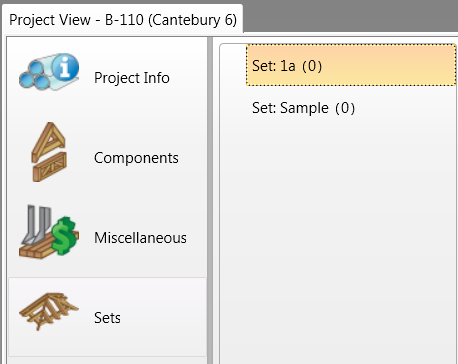458x364 pixels.
Task: Go to the Project Info section label
Action: click(x=132, y=78)
